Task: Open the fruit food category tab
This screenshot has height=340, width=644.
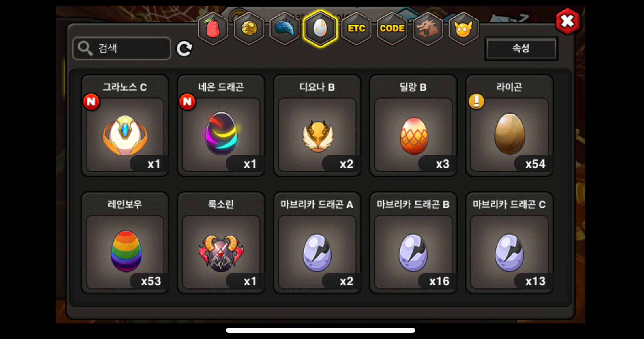Action: [213, 28]
